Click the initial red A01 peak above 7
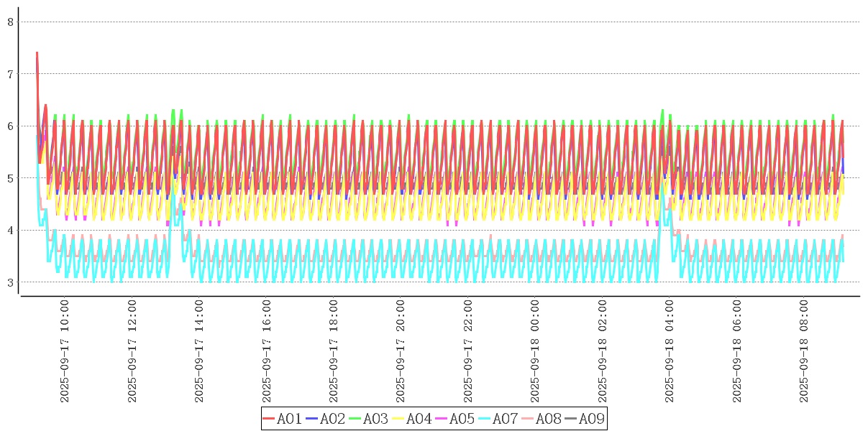The width and height of the screenshot is (868, 431). (x=37, y=54)
